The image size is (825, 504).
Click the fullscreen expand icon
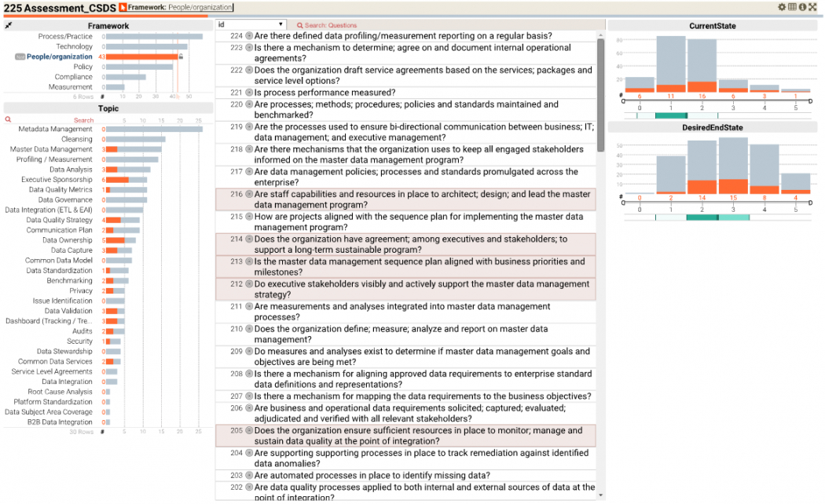(812, 7)
